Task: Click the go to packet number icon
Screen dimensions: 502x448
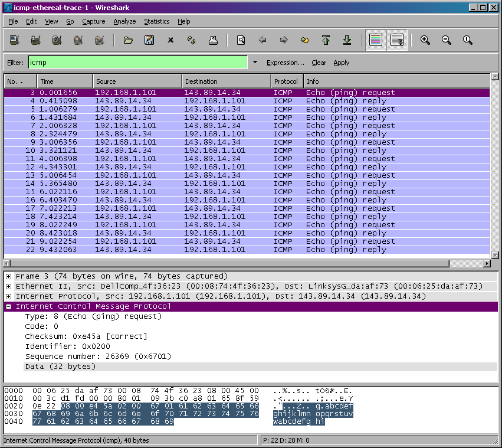Action: click(304, 40)
